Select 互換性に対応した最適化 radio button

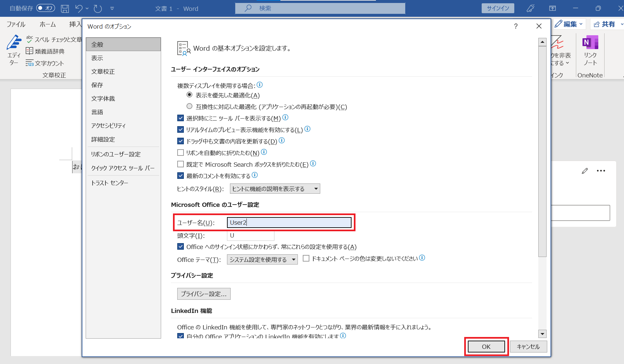tap(189, 106)
